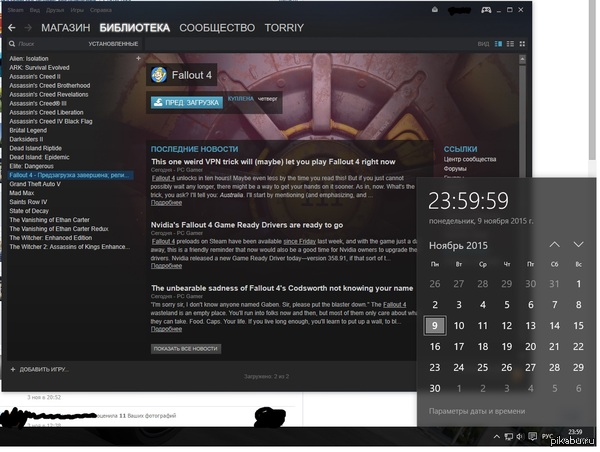The image size is (600, 452).
Task: Click the Fallout 4 Vault Boy icon
Action: tap(158, 75)
